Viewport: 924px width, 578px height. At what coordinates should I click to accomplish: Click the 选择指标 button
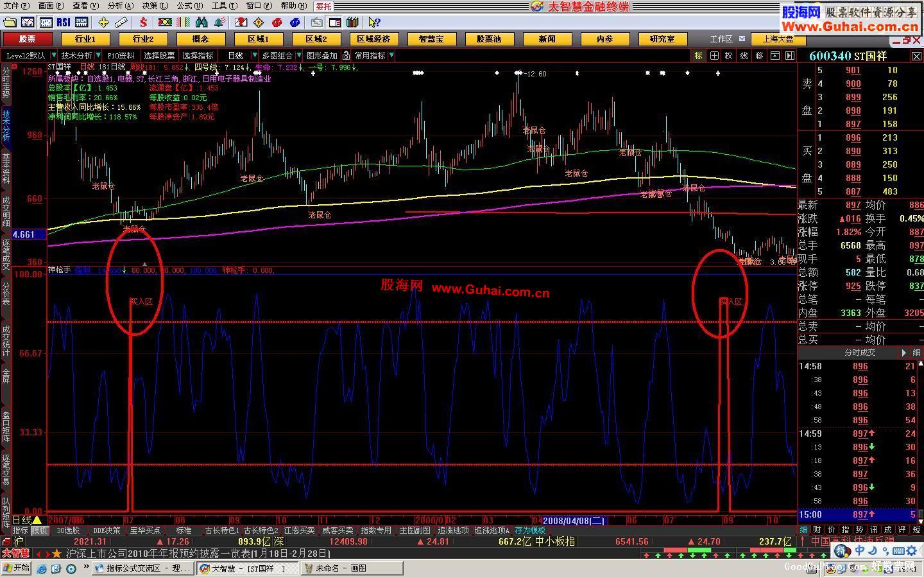point(198,56)
